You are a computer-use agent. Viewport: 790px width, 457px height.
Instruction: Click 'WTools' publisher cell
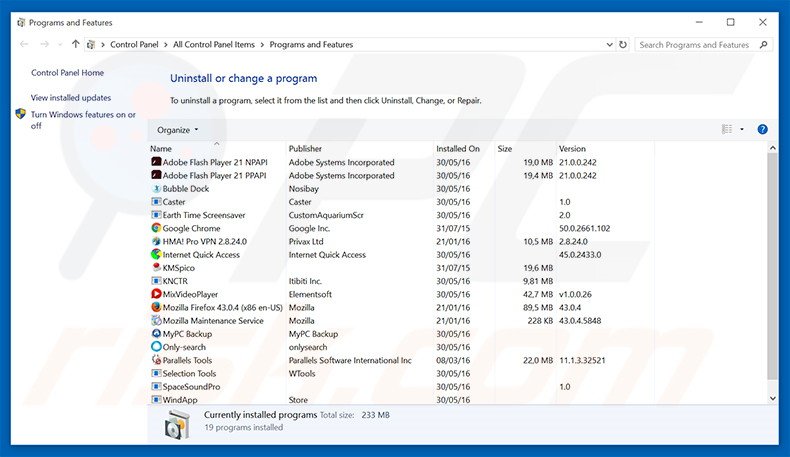[302, 373]
